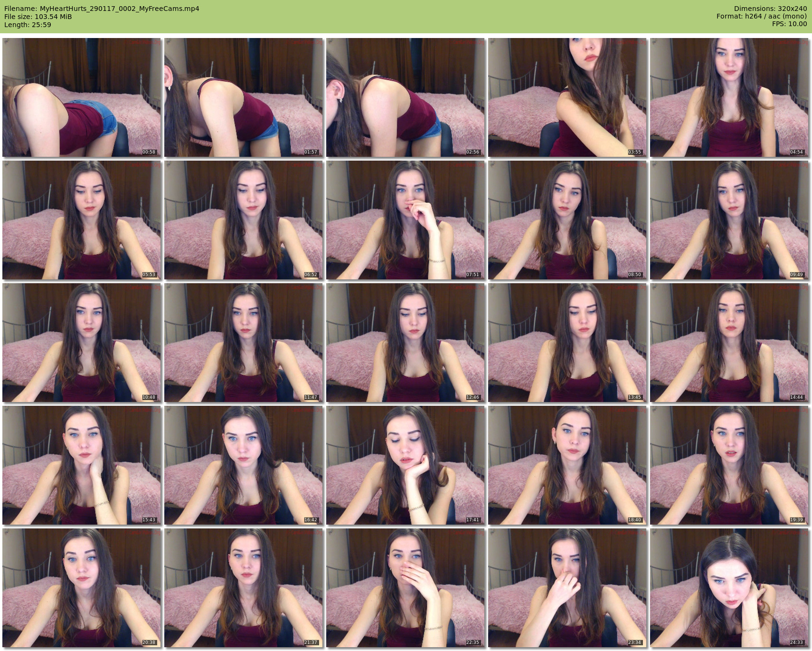Screen dimensions: 812x651
Task: Open the thumbnail stamped 13:45
Action: tap(567, 343)
